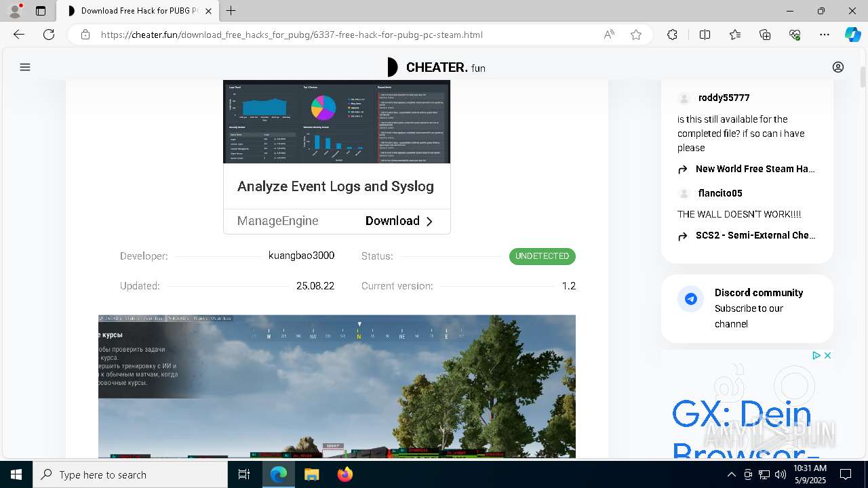The image size is (868, 488).
Task: Open Analyze Event Logs and Syslog ad
Action: click(x=336, y=186)
